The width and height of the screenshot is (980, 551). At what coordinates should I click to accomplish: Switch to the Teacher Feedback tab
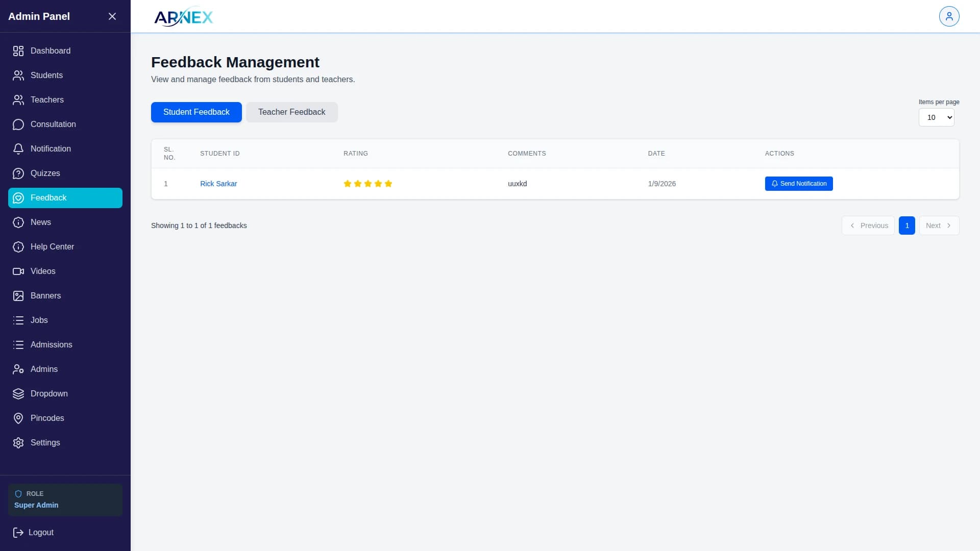coord(291,112)
